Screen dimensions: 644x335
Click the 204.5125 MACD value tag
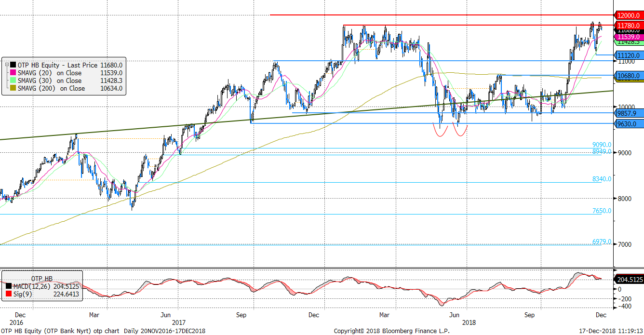click(x=629, y=279)
